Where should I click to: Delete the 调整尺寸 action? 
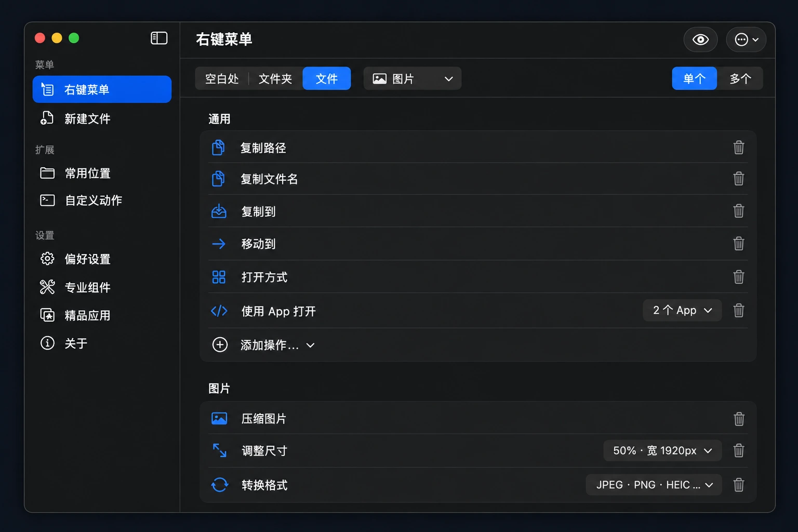point(739,450)
